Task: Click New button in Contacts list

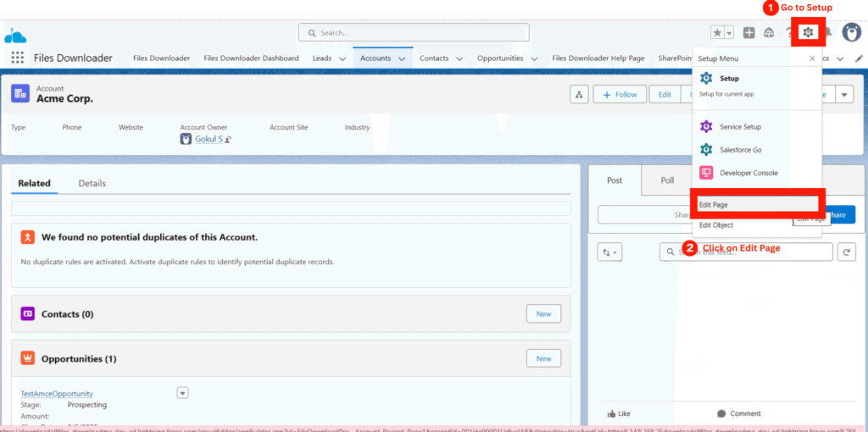Action: click(x=543, y=313)
